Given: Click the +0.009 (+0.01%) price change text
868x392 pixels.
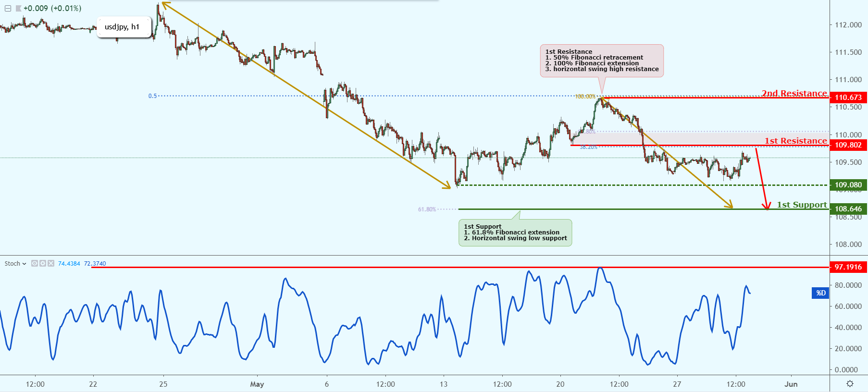Looking at the screenshot, I should 52,8.
